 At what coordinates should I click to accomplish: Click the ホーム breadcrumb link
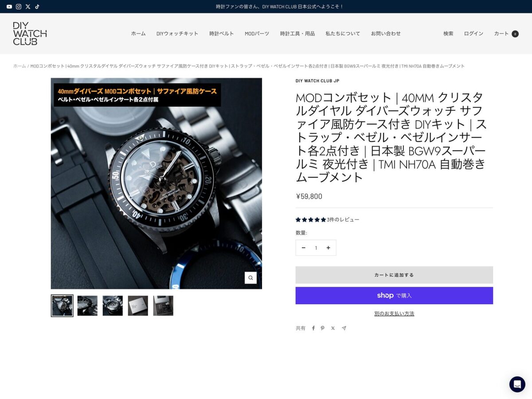[x=20, y=66]
